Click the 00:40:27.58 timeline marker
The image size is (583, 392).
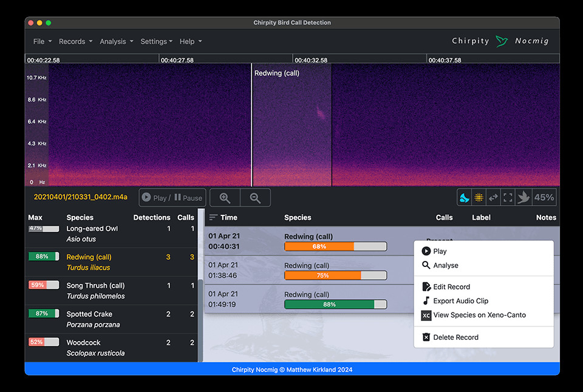point(177,60)
